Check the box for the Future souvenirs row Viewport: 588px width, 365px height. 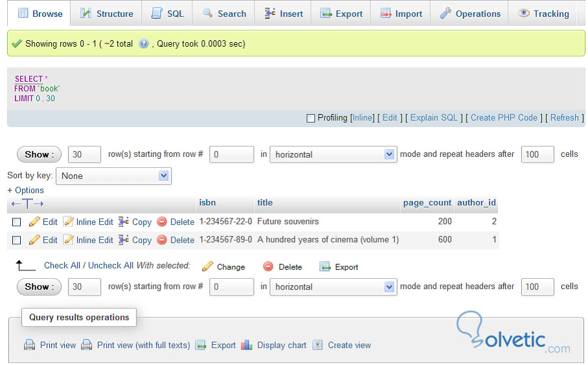16,222
